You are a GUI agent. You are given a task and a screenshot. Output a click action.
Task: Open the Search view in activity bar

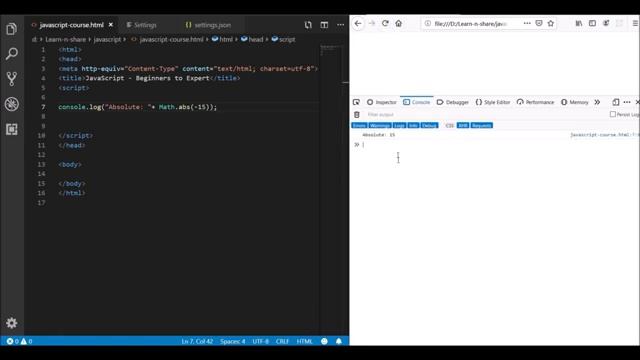tap(11, 53)
